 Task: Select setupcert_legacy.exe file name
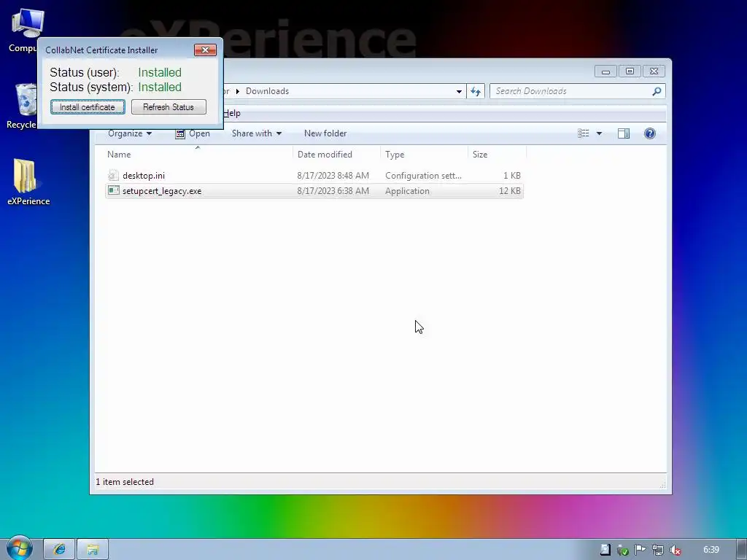[x=162, y=190]
